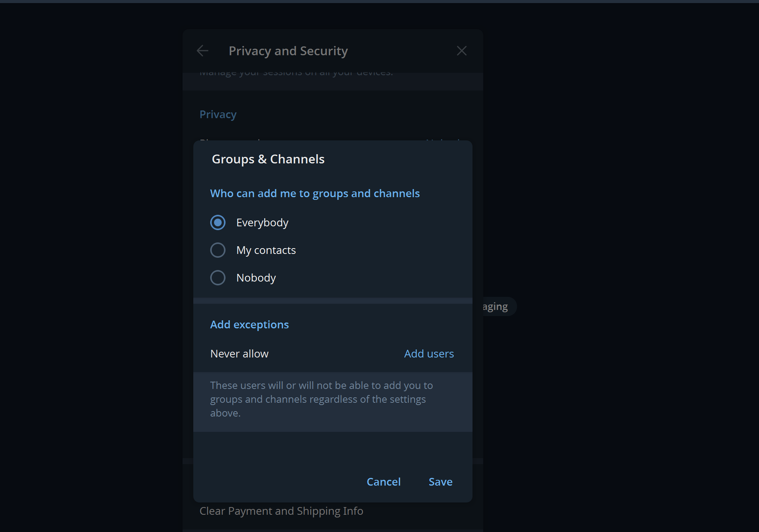This screenshot has height=532, width=759.
Task: Click the Privacy and Security title
Action: 288,51
